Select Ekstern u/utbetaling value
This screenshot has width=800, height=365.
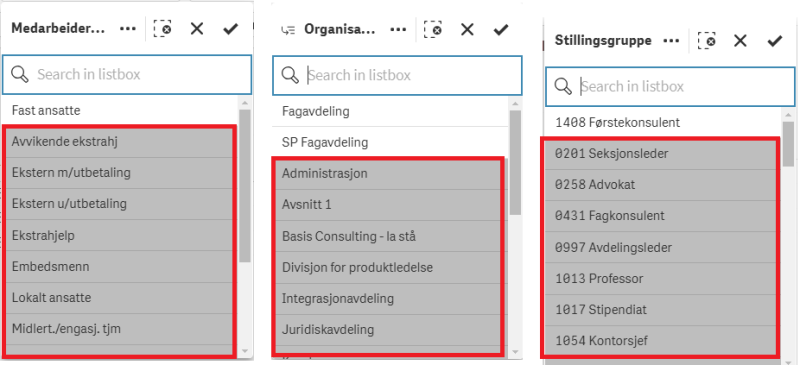[120, 204]
